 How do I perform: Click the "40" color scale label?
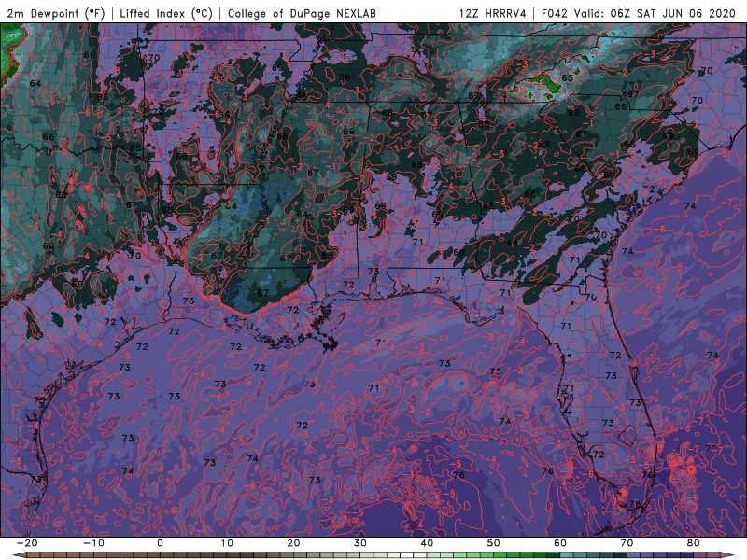427,543
